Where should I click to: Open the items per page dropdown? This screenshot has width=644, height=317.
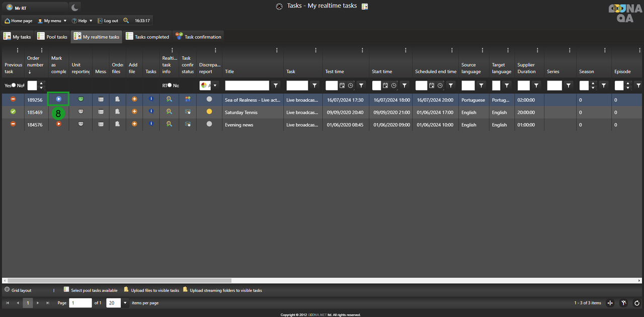click(125, 303)
